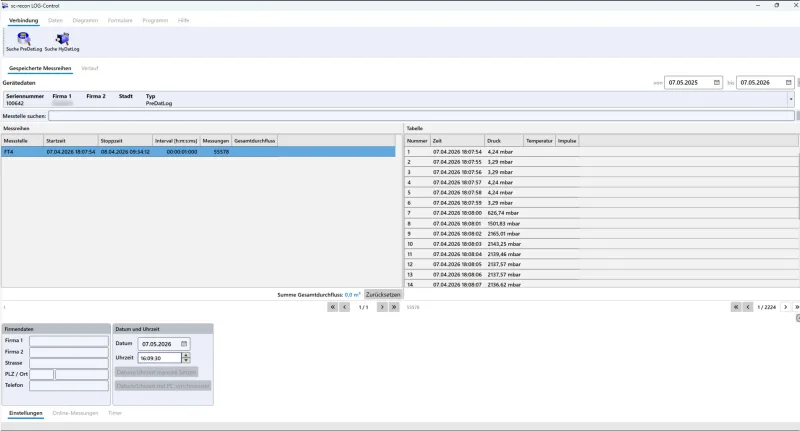Sort by Stoppzeit column header

tap(126, 141)
